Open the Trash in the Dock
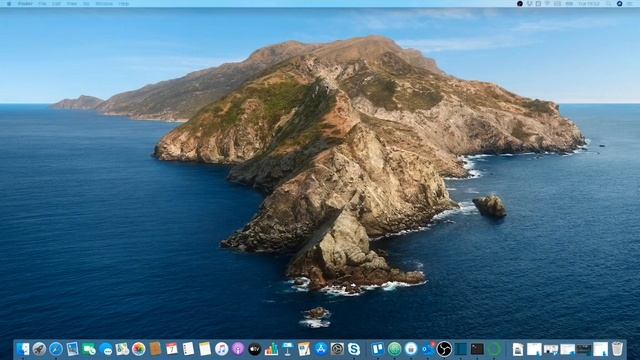Image resolution: width=640 pixels, height=360 pixels. (618, 349)
